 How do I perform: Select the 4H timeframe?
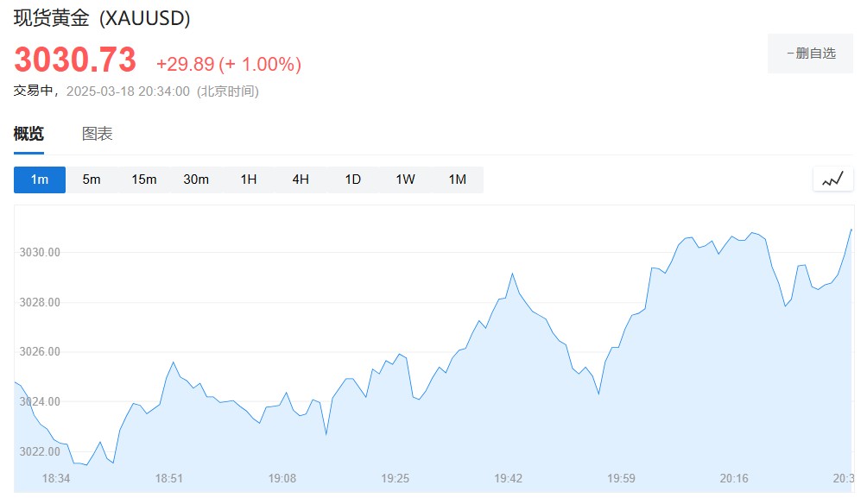(301, 180)
